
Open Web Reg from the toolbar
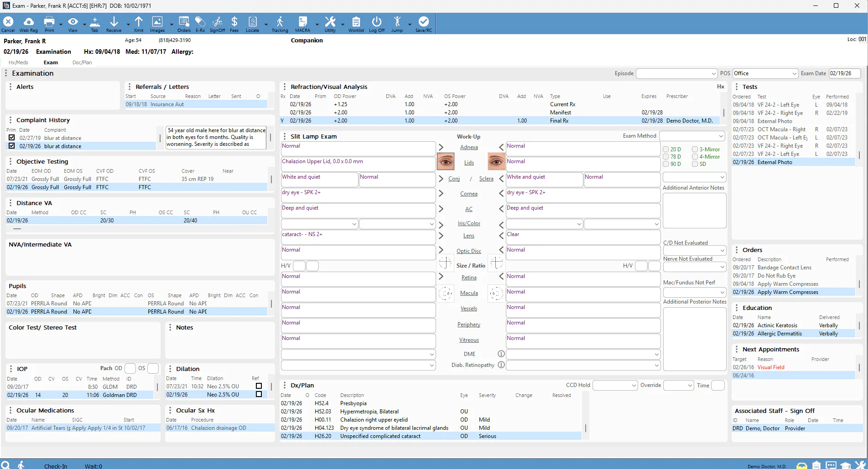(28, 24)
